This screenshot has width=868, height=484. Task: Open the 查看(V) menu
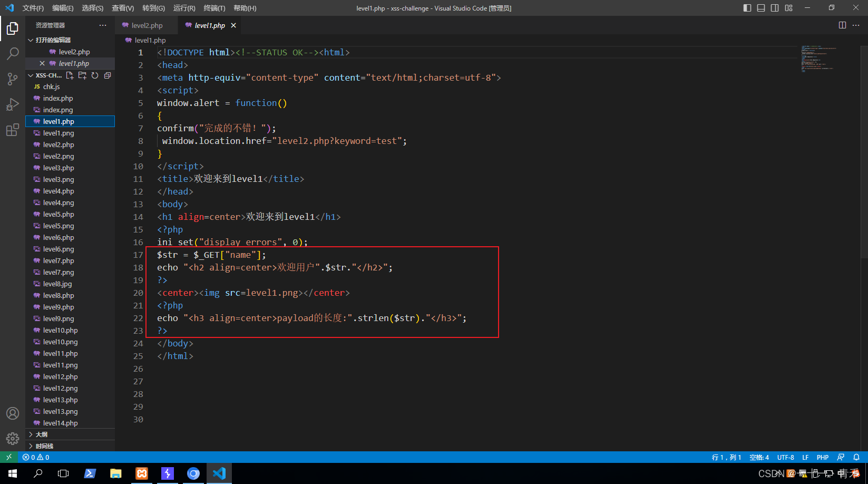[x=123, y=8]
